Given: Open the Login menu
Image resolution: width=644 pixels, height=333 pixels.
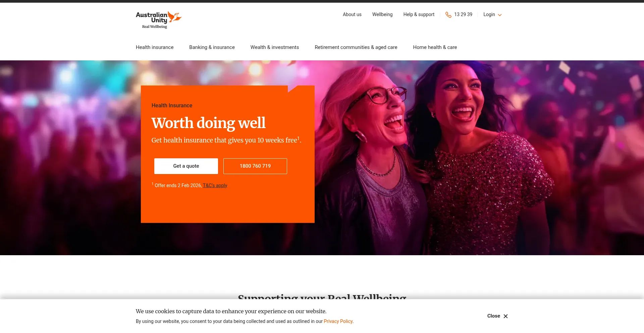Looking at the screenshot, I should click(492, 15).
